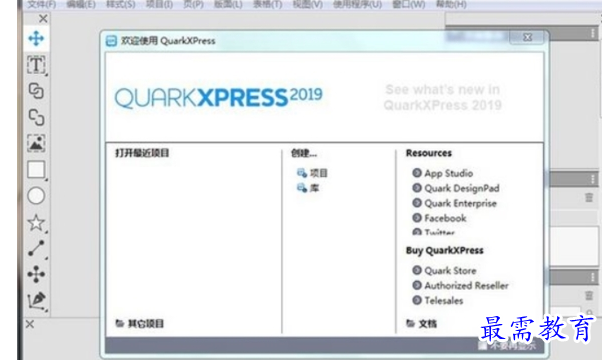Select the Freehand Pen drawing tool

tap(37, 301)
